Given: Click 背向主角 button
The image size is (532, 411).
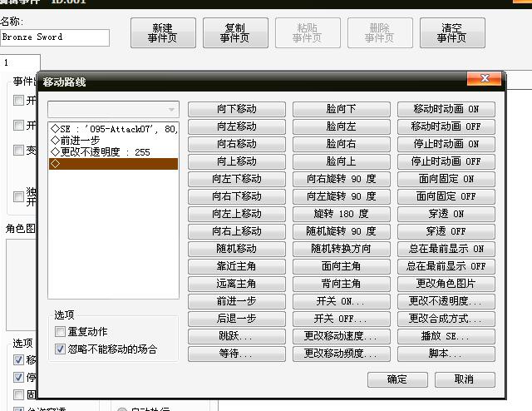Looking at the screenshot, I should coord(342,284).
